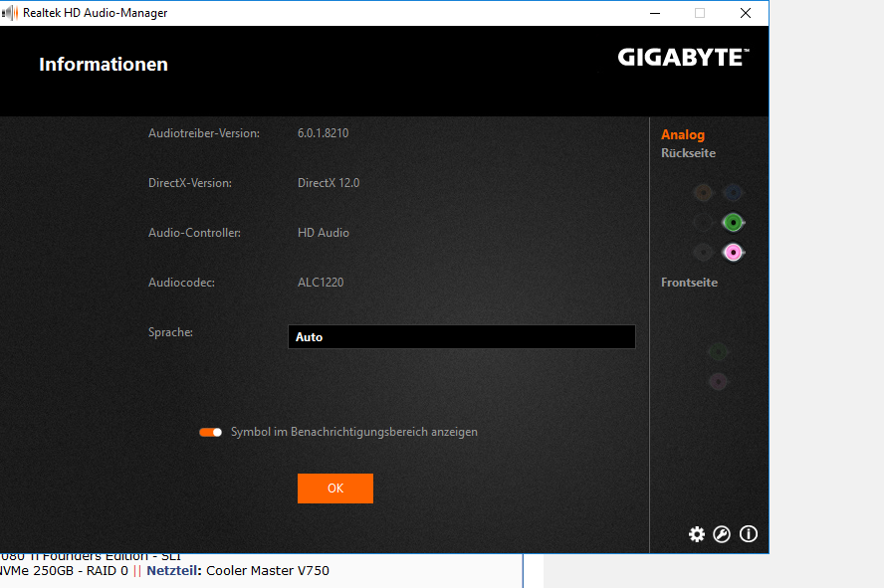The height and width of the screenshot is (588, 884).
Task: Click the dimmed grey rear jack beside pink
Action: (703, 253)
